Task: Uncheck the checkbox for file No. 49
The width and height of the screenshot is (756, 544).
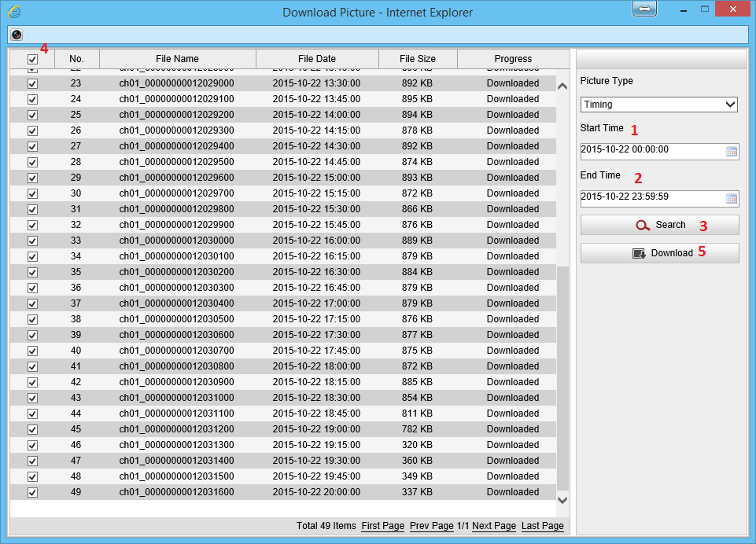Action: 32,492
